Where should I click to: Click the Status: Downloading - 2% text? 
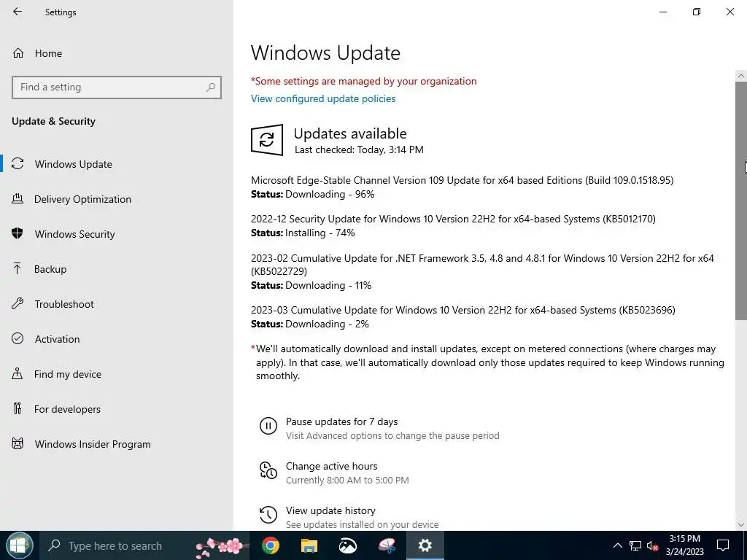309,324
